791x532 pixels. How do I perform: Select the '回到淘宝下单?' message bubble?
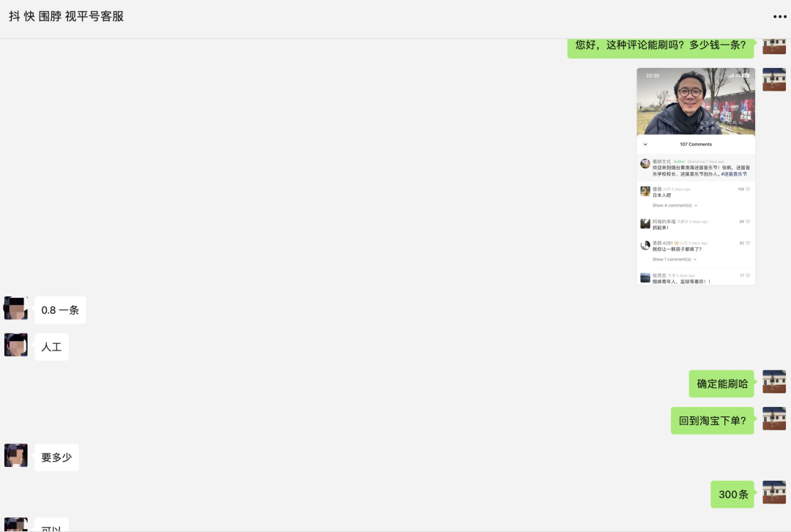tap(713, 421)
